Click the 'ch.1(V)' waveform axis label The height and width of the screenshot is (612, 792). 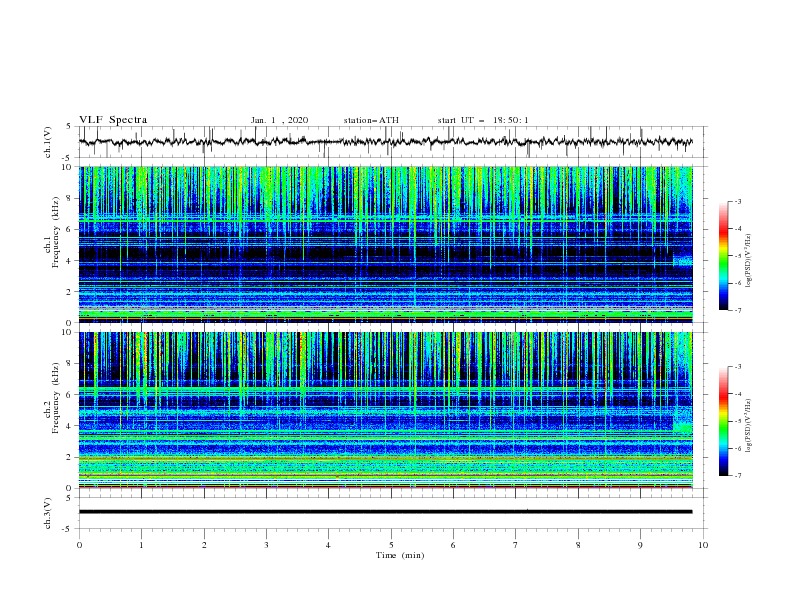click(48, 142)
